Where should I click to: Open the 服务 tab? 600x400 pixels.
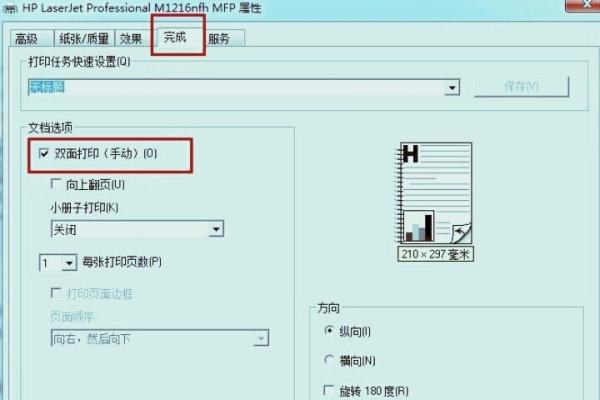225,38
